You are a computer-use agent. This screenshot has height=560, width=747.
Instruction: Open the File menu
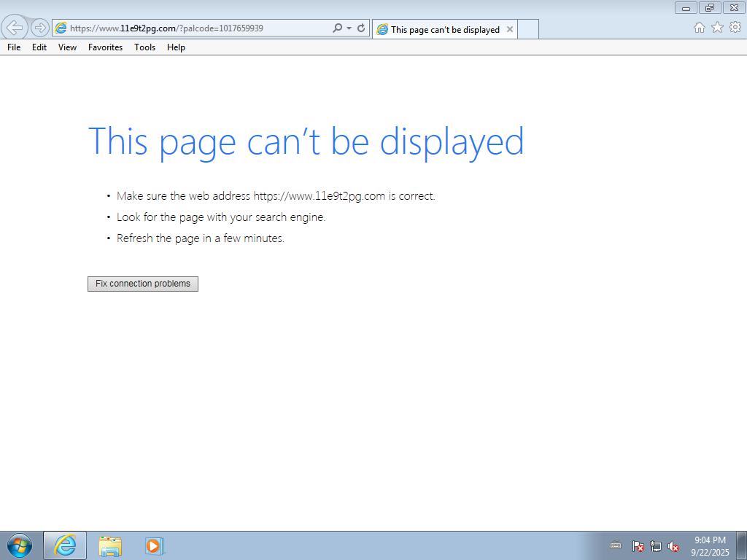14,47
